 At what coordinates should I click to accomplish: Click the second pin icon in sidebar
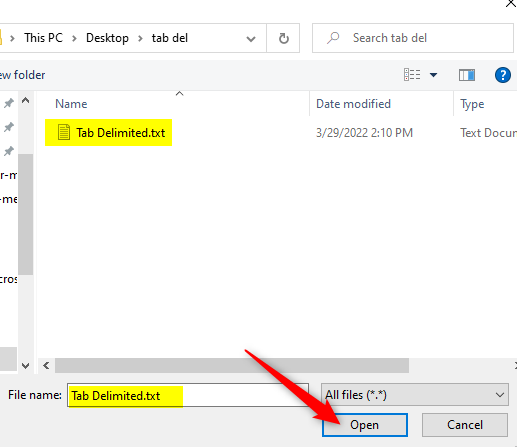coord(9,127)
